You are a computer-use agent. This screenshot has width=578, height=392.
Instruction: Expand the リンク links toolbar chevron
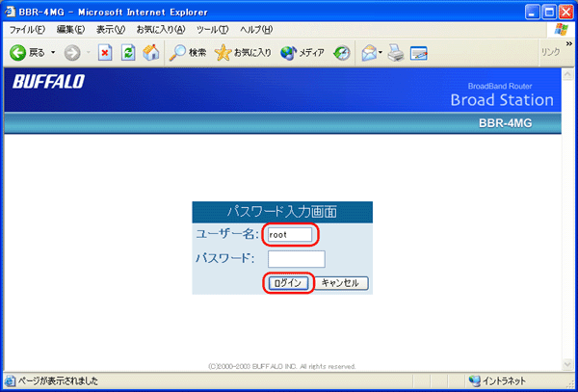coord(568,43)
